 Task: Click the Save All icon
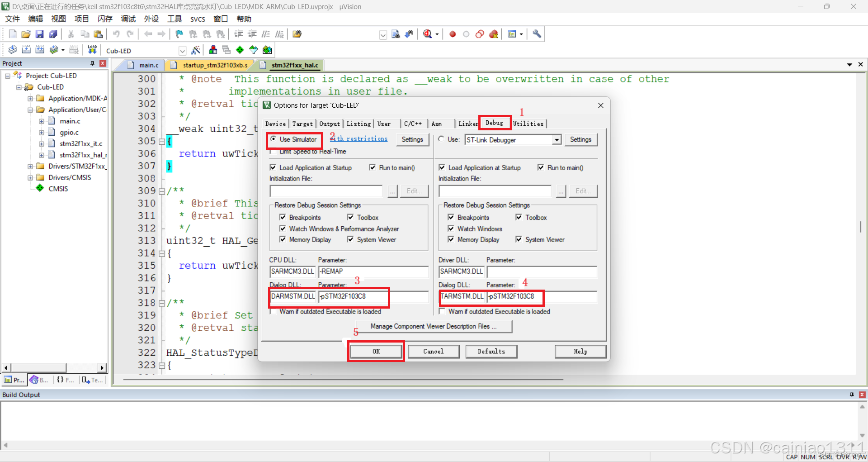point(53,34)
